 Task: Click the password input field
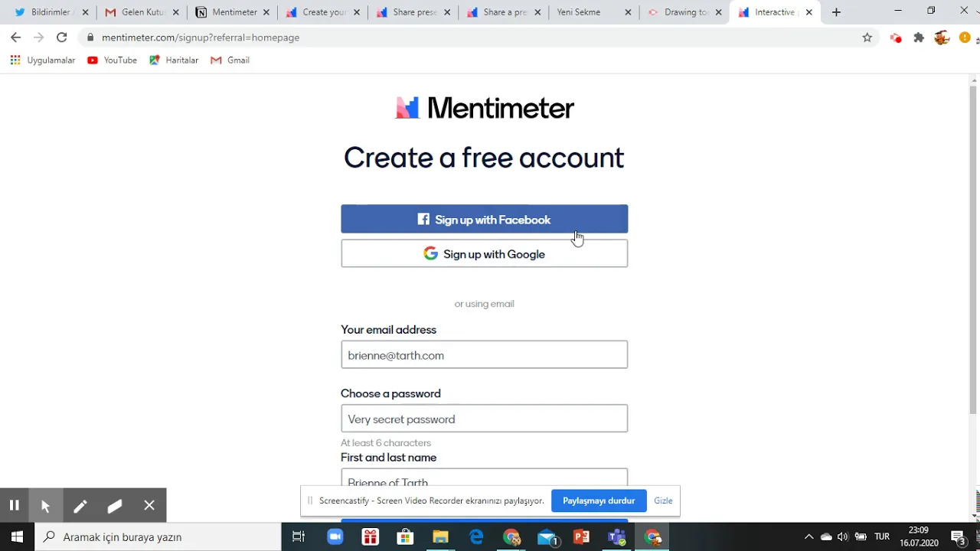click(x=484, y=419)
